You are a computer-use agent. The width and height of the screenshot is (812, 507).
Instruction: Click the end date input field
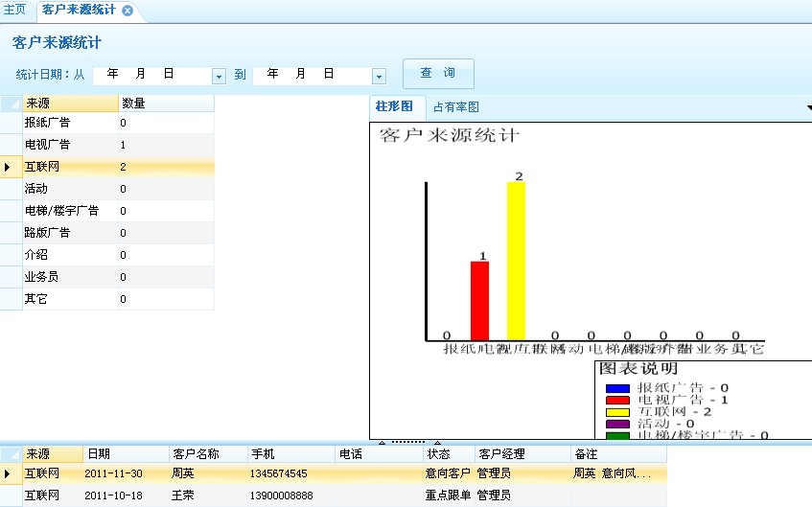(311, 75)
